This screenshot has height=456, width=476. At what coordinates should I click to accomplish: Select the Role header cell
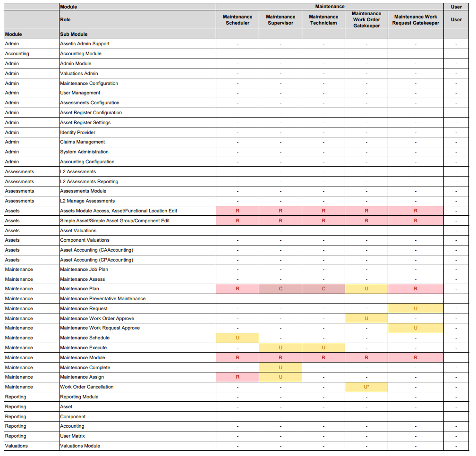point(137,20)
